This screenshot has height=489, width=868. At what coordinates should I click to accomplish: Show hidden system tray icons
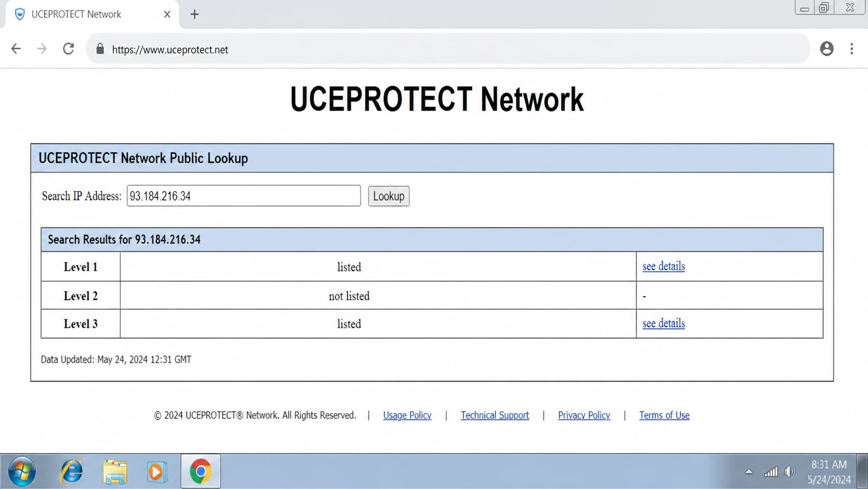click(x=749, y=472)
